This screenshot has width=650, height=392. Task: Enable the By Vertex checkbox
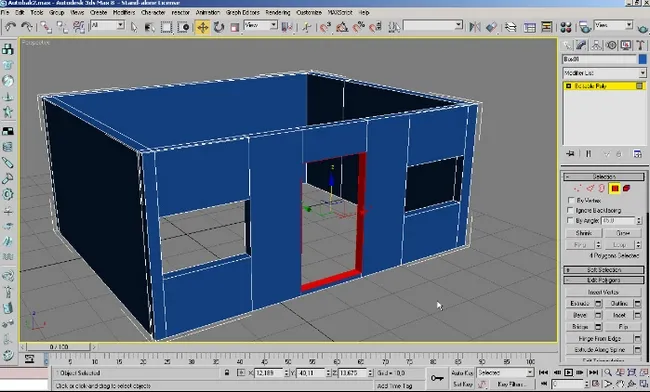pos(571,200)
